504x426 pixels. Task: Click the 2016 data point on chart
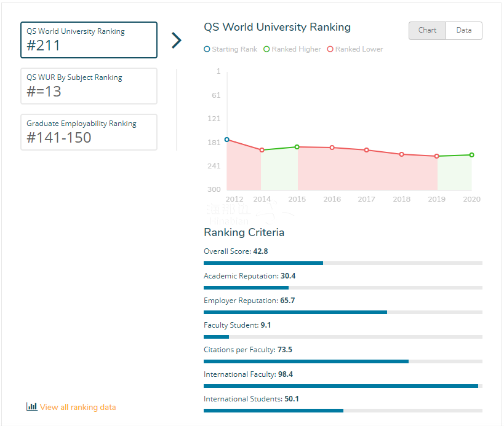point(332,148)
